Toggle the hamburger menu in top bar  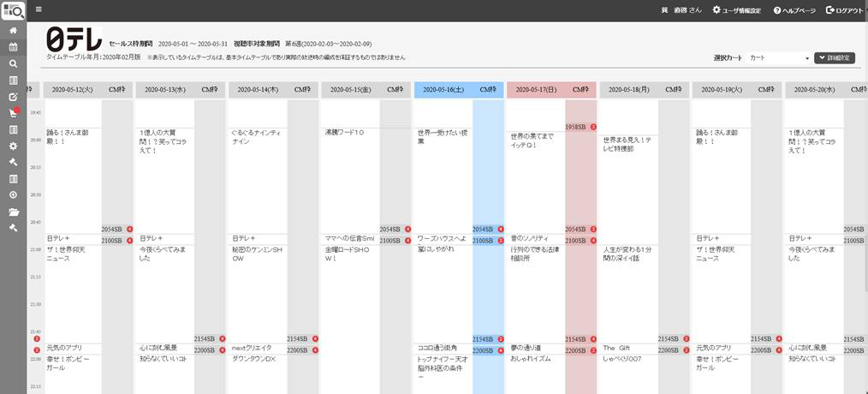tap(39, 10)
